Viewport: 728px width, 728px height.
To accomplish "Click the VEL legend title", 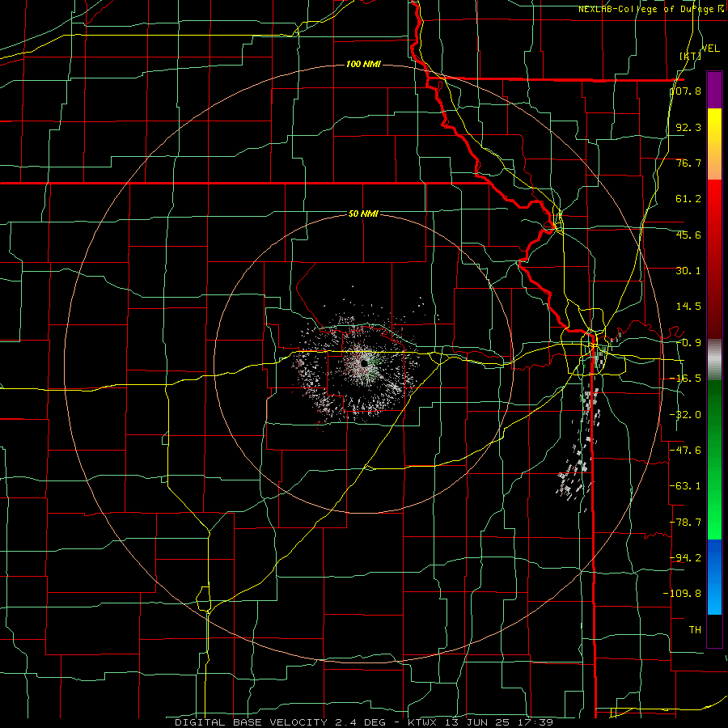I will tap(711, 49).
